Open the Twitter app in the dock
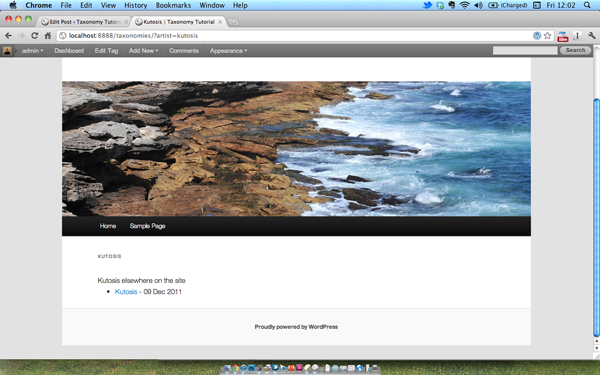This screenshot has width=600, height=375. tap(275, 368)
